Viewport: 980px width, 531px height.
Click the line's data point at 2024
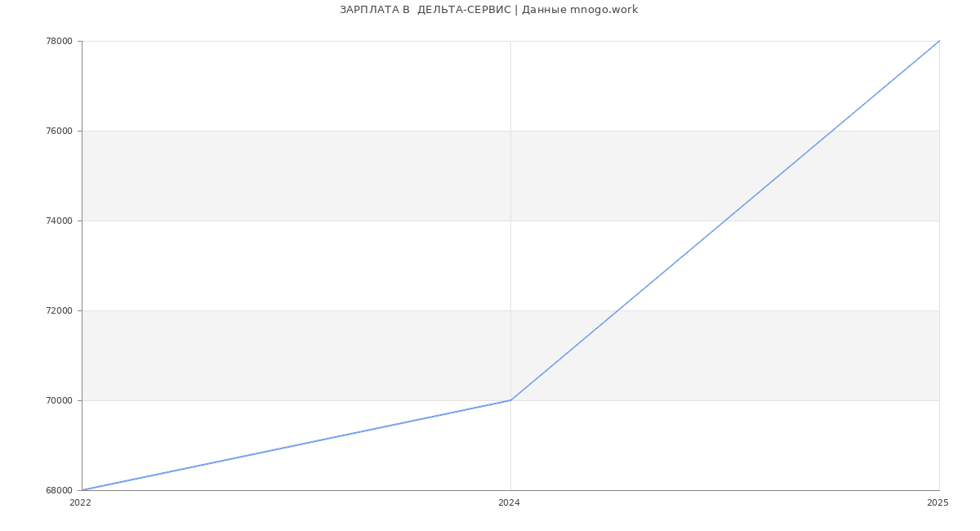[x=510, y=400]
